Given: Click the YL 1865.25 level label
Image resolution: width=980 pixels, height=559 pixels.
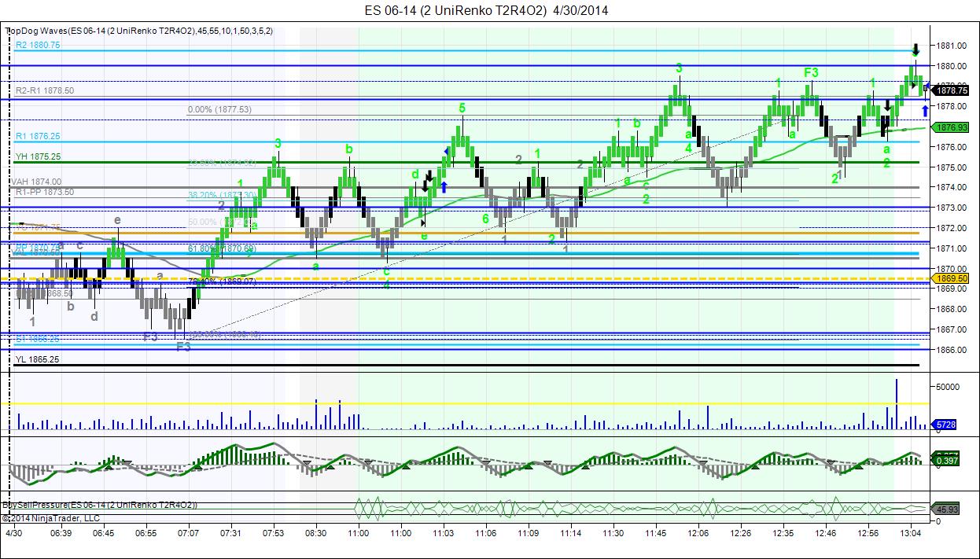Looking at the screenshot, I should pyautogui.click(x=37, y=359).
